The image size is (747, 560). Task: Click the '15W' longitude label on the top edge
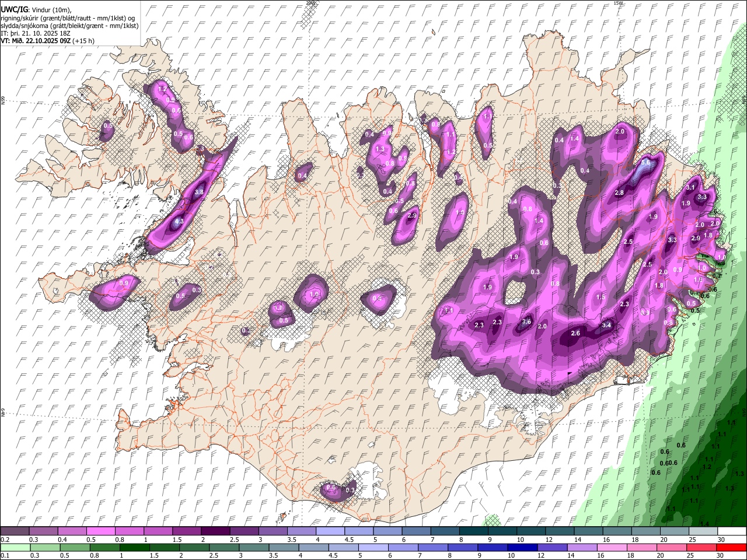[618, 3]
